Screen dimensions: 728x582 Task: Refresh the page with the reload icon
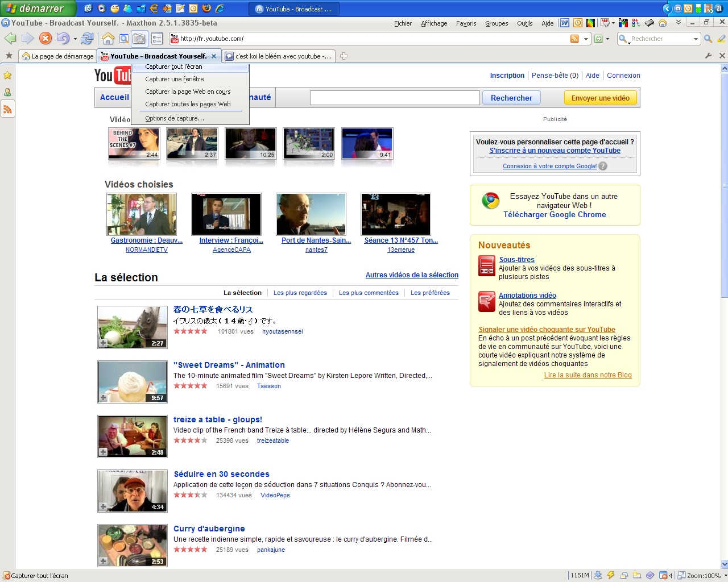coord(87,39)
